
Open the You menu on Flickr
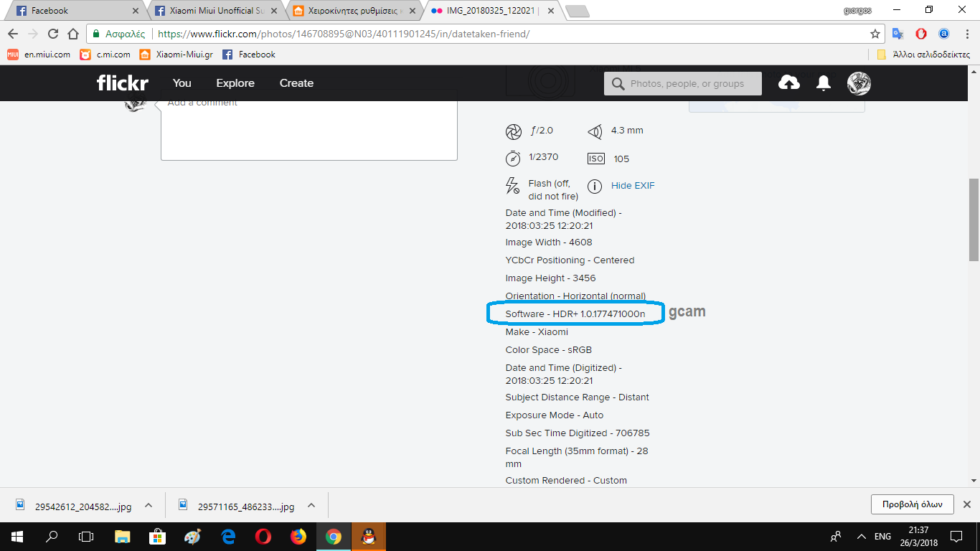point(182,83)
